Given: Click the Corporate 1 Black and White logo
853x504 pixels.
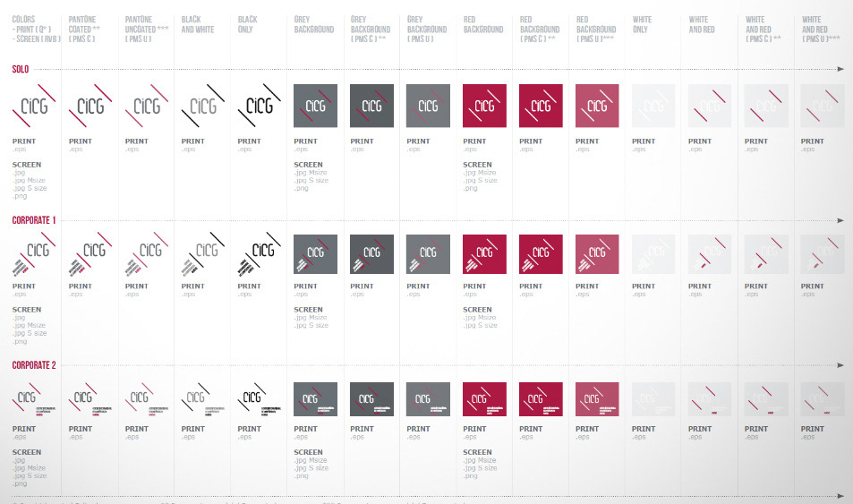Looking at the screenshot, I should click(203, 257).
